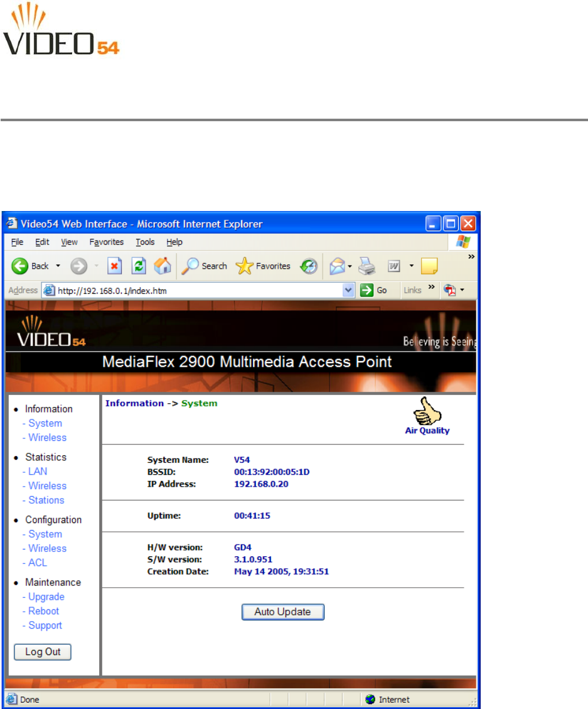Viewport: 588px width, 709px height.
Task: Click the Print icon
Action: [367, 266]
